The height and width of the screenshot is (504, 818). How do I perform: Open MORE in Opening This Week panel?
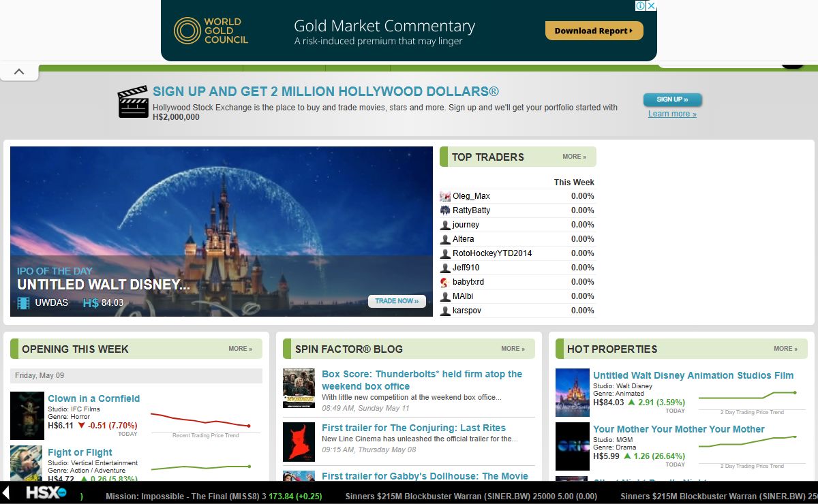240,349
